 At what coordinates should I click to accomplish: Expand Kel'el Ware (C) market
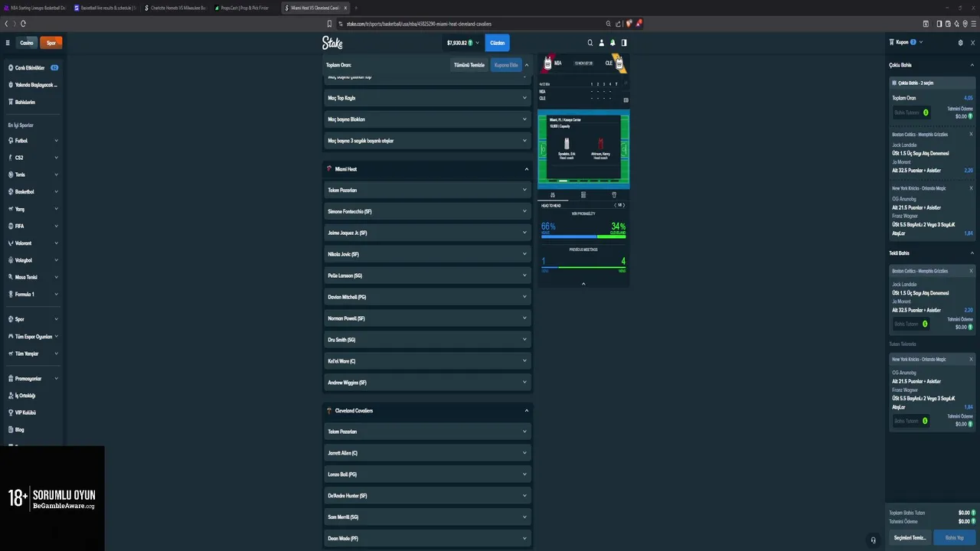click(x=427, y=361)
